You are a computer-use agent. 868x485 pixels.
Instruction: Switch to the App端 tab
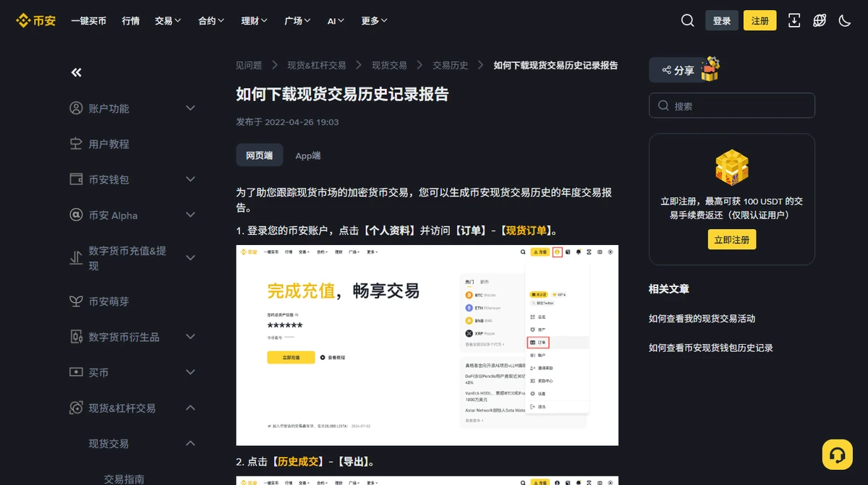(x=307, y=155)
